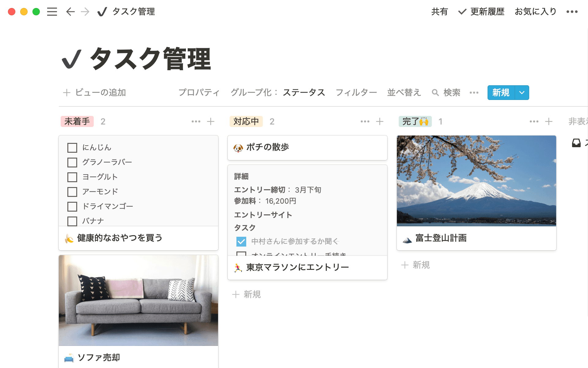The width and height of the screenshot is (588, 368).
Task: Open 対応中 column options (three dots)
Action: point(365,121)
